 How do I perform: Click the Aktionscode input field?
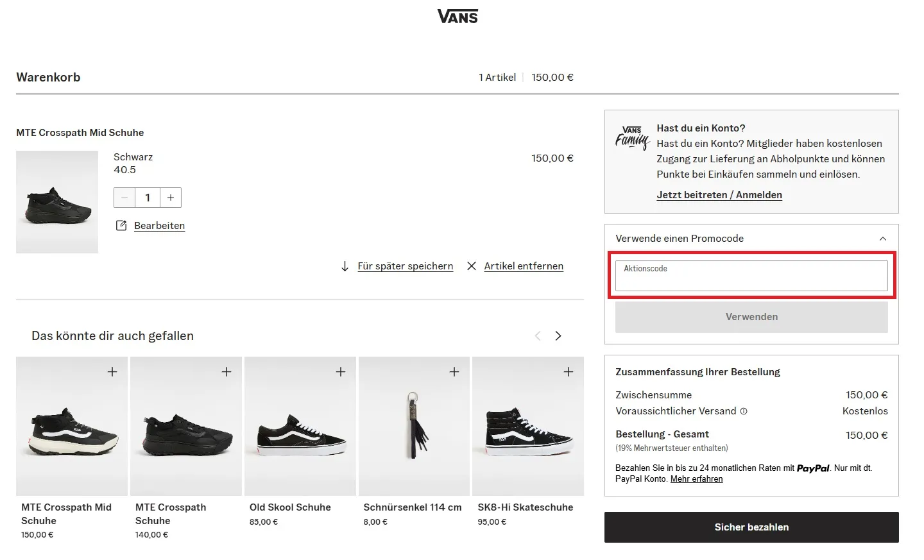(751, 276)
